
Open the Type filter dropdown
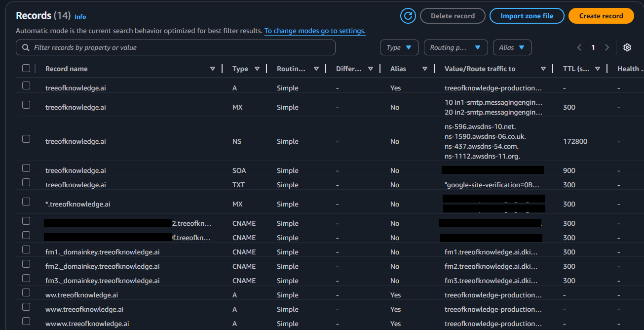[x=399, y=47]
